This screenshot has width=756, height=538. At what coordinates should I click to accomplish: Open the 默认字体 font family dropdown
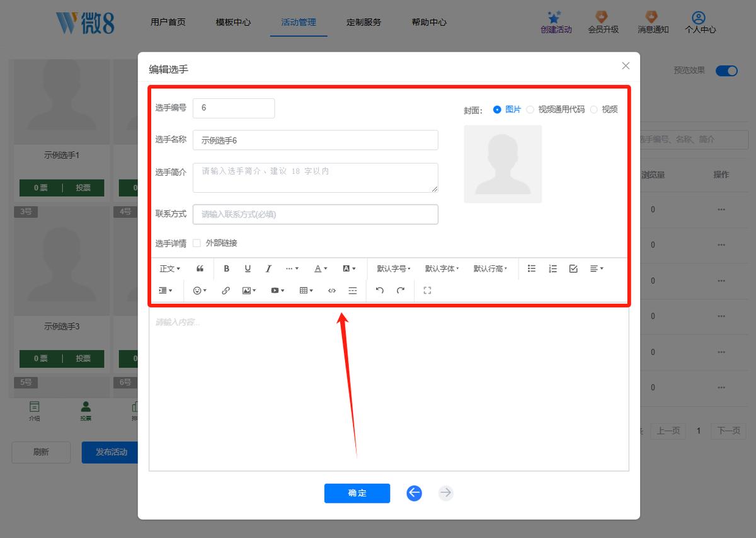click(x=442, y=269)
